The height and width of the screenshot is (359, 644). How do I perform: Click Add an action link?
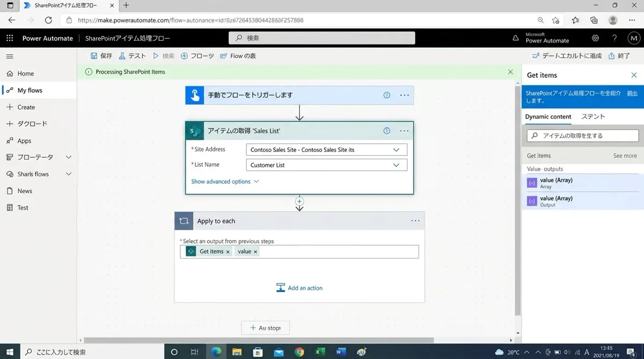299,288
